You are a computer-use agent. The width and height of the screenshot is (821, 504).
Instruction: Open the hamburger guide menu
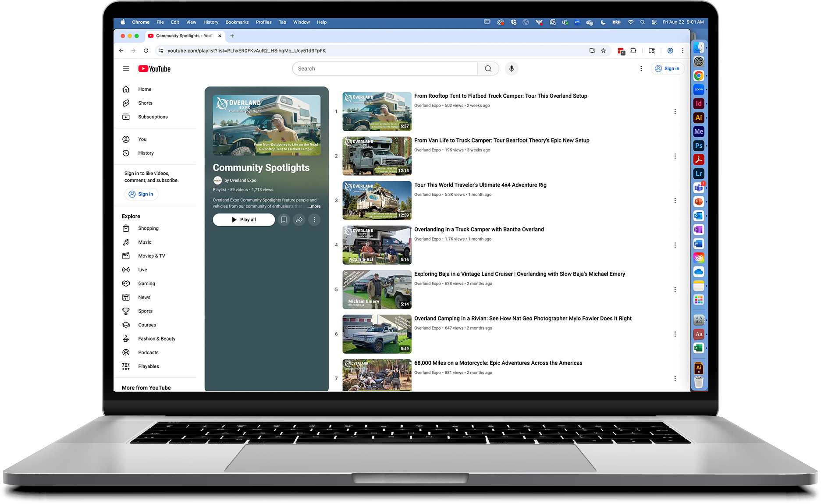[x=126, y=68]
